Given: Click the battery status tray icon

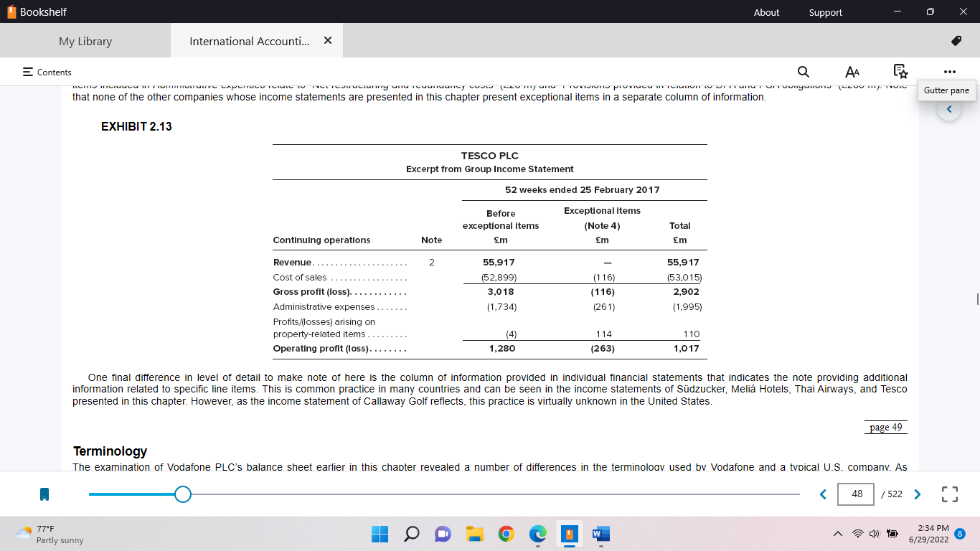Looking at the screenshot, I should coord(892,534).
